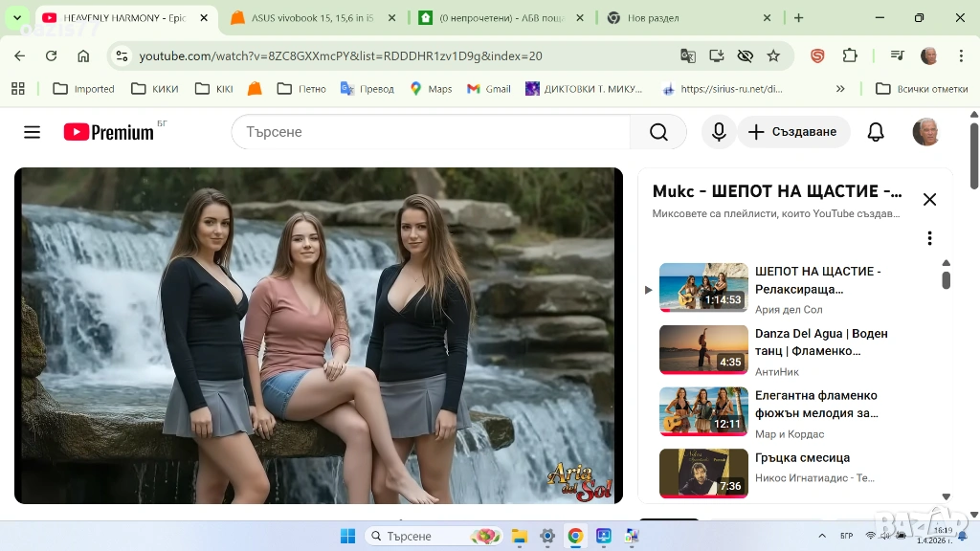Open the Chrome tab search dropdown arrow
Screen dimensions: 980x551
[16, 18]
